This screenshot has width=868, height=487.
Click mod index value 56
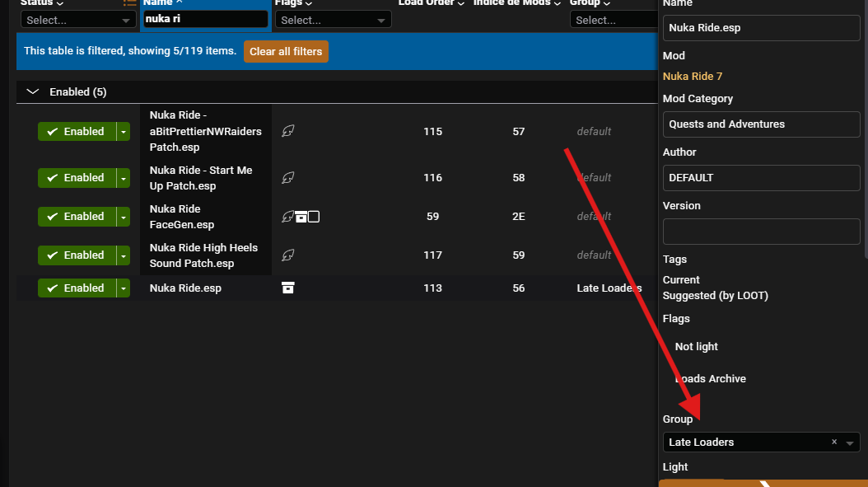519,288
